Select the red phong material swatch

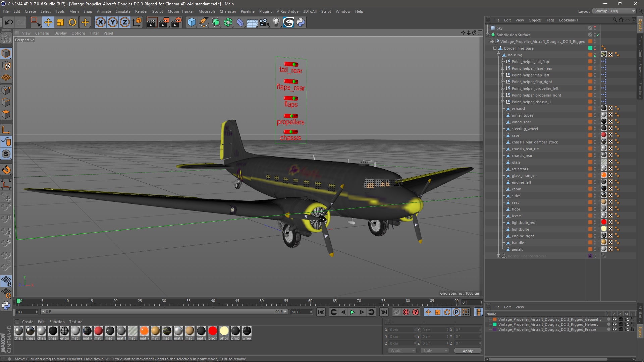coord(213,331)
